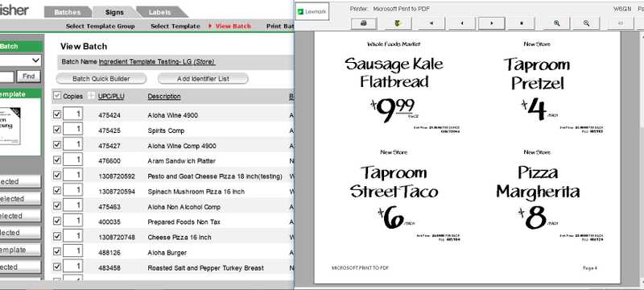This screenshot has height=290, width=644.
Task: Click the Add Identifier List button
Action: click(203, 78)
